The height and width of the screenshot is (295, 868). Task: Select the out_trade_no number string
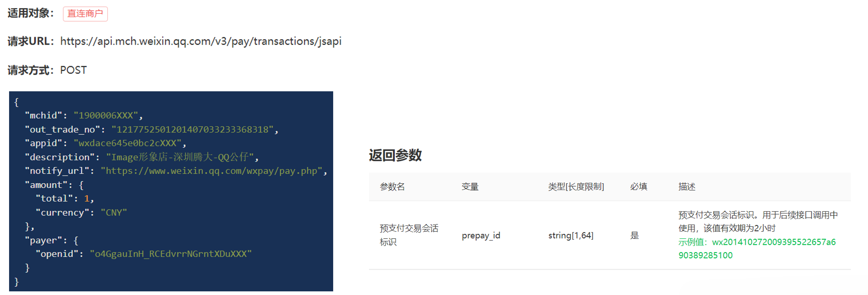pyautogui.click(x=192, y=129)
